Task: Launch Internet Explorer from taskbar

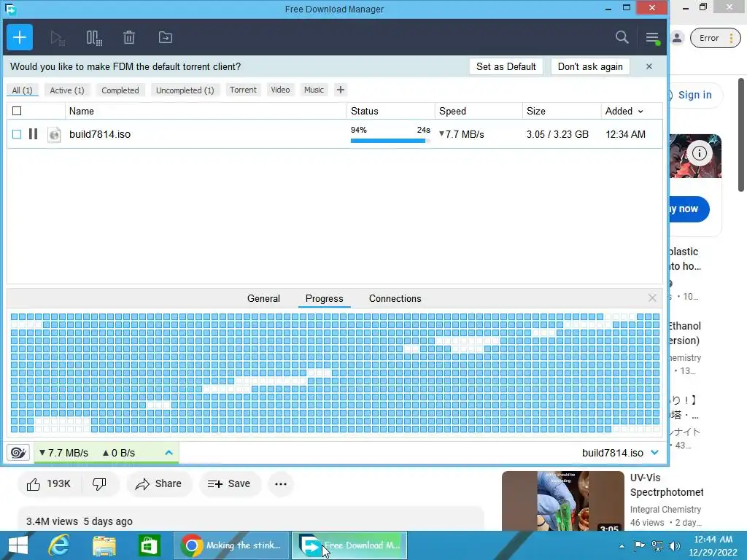Action: 59,545
